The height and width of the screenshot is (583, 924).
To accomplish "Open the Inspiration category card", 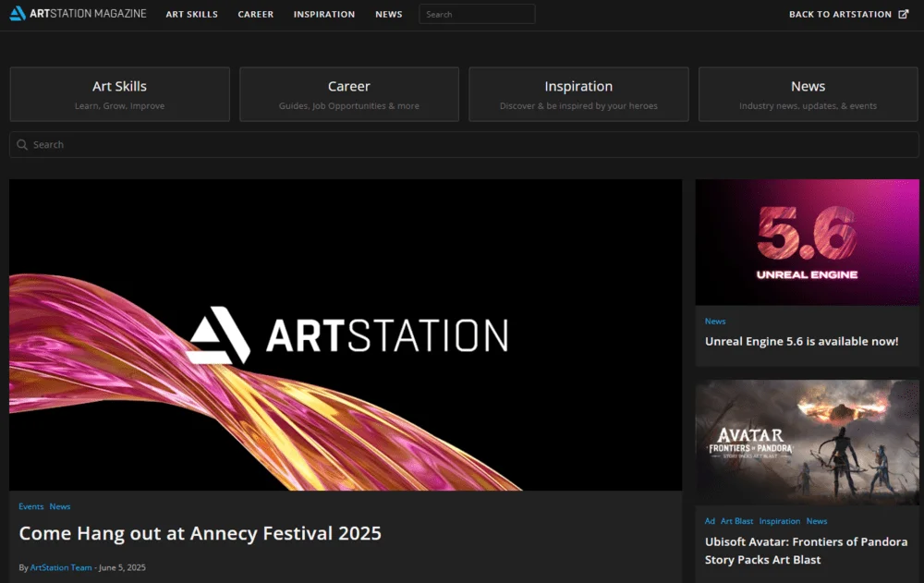I will 578,94.
